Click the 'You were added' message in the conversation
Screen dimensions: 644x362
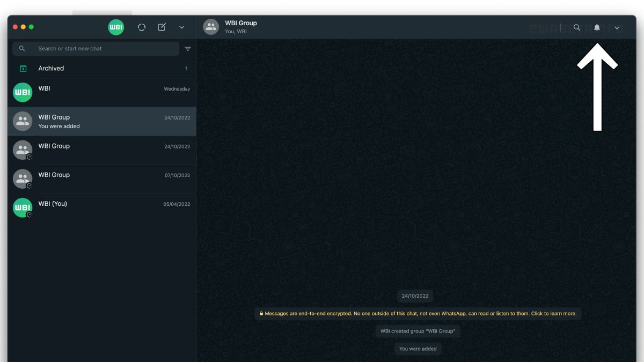point(418,349)
